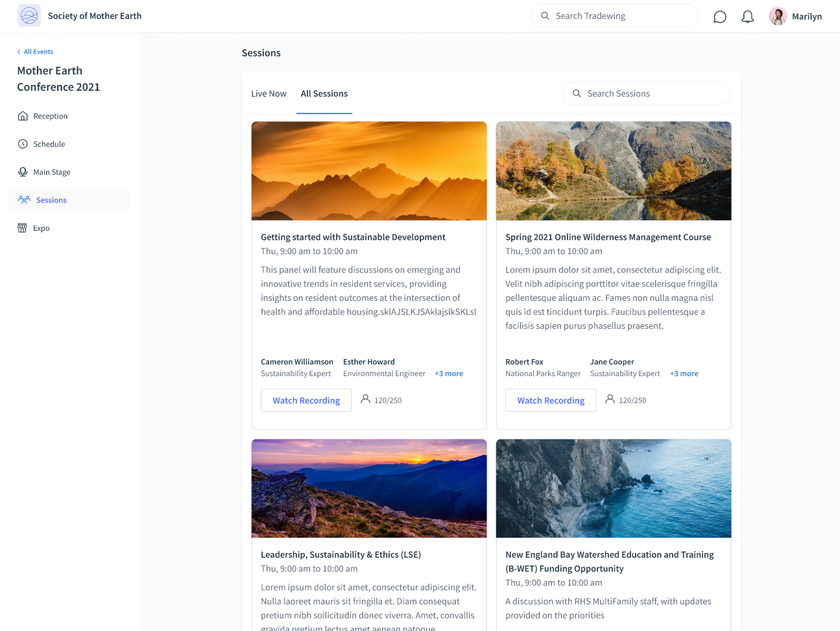
Task: Click the Society of Mother Earth logo
Action: (x=29, y=16)
